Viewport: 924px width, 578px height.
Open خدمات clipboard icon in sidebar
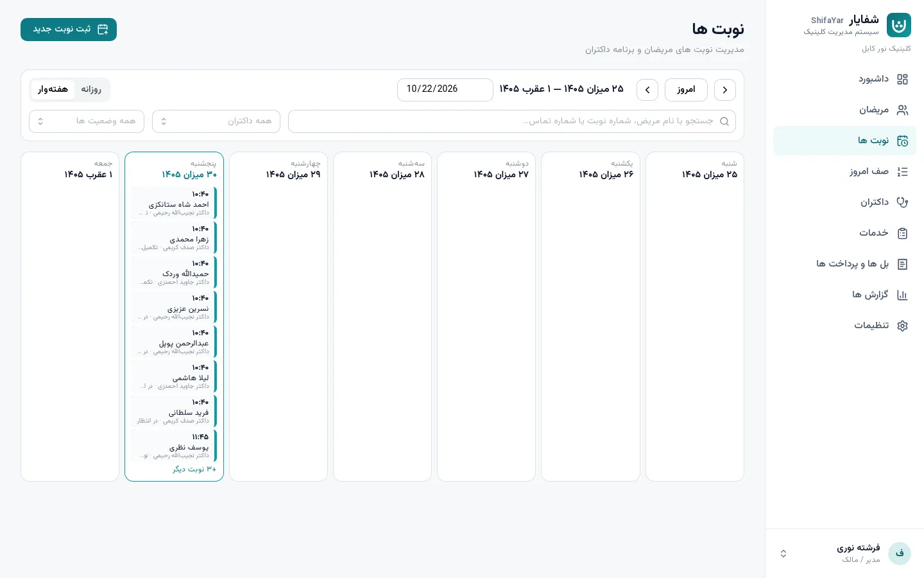click(x=902, y=233)
